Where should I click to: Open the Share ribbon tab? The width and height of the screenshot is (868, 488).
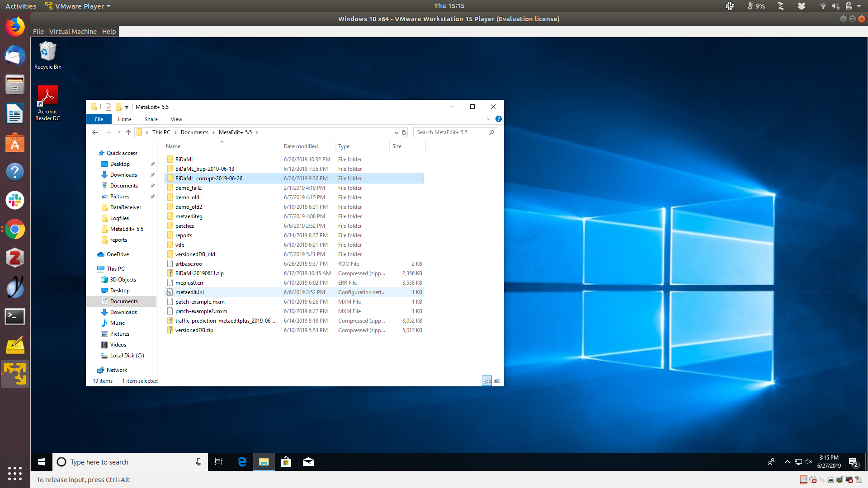[151, 119]
